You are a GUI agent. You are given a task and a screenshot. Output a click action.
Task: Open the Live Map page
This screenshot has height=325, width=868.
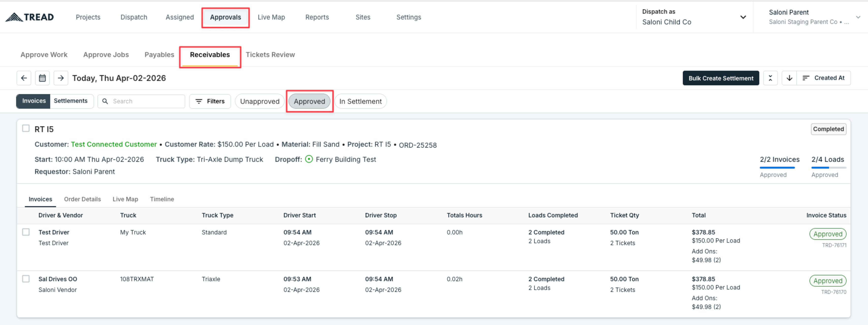point(271,17)
